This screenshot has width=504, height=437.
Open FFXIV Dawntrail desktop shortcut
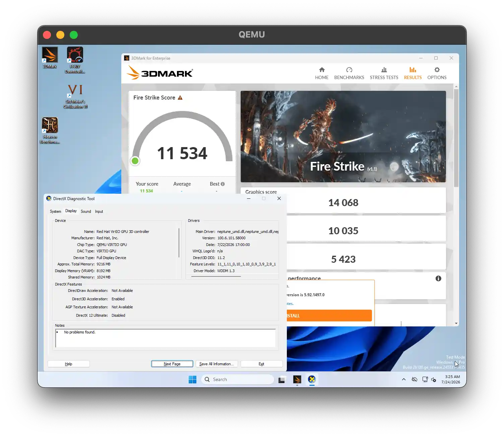75,60
